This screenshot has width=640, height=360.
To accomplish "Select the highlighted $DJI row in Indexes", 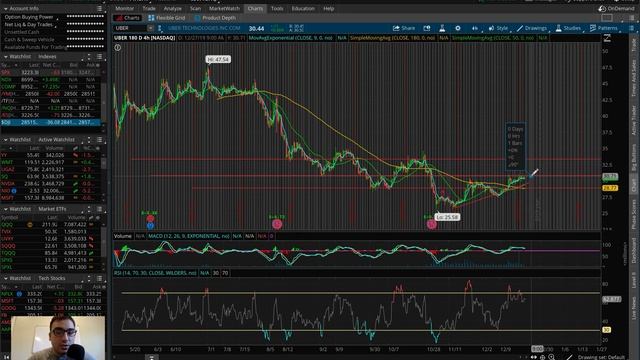I will (x=51, y=122).
